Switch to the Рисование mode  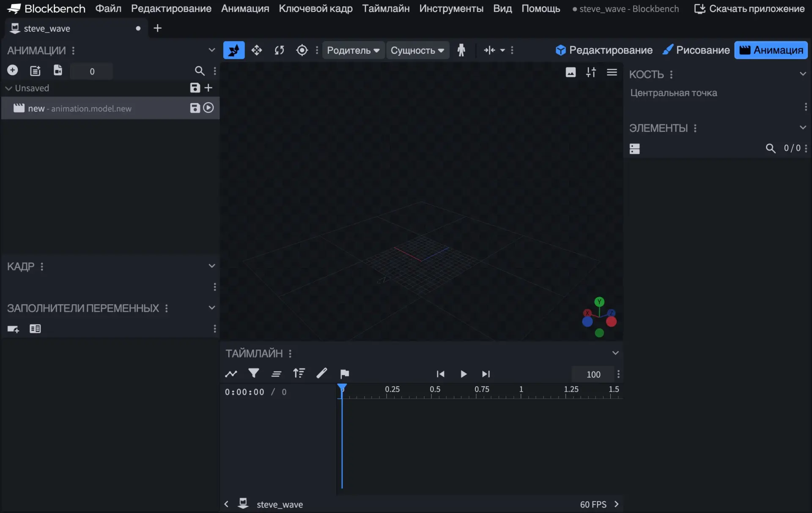coord(696,50)
